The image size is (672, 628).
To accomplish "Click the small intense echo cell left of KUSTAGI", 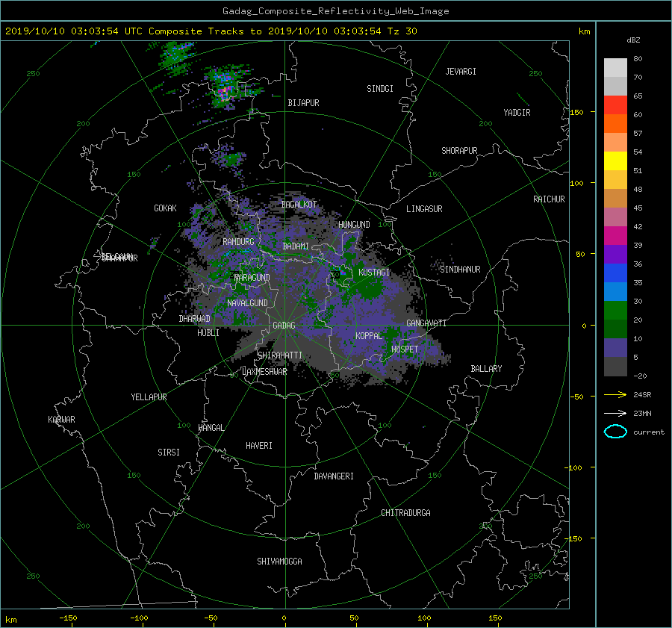I will click(x=343, y=273).
